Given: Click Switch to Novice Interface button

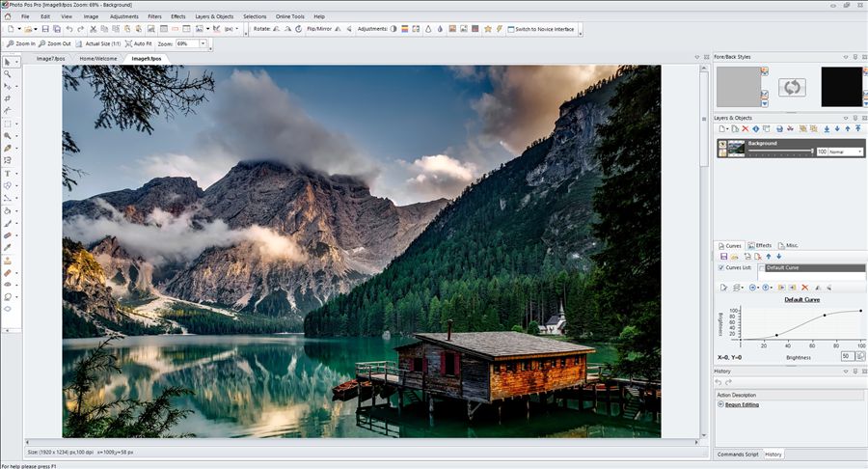Looking at the screenshot, I should [x=541, y=29].
